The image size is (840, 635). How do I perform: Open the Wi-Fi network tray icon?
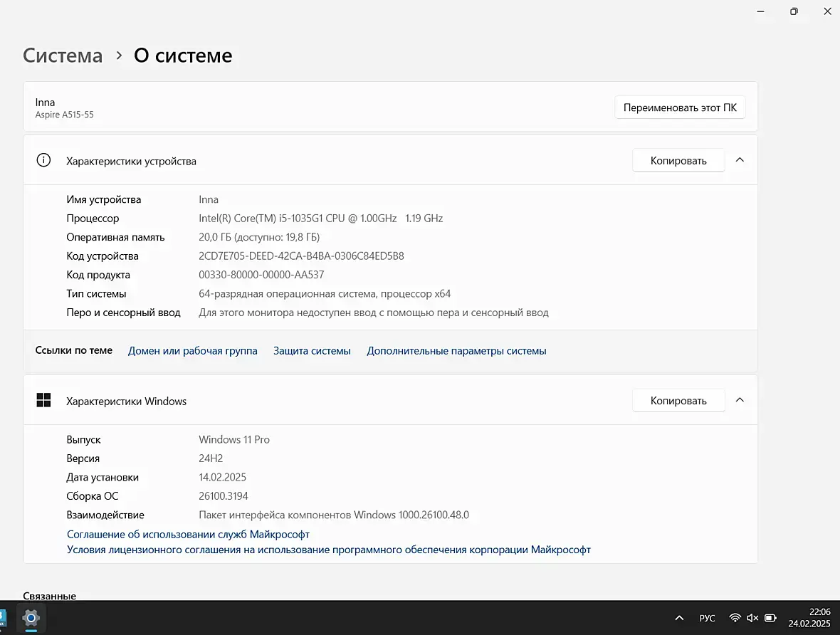(735, 618)
